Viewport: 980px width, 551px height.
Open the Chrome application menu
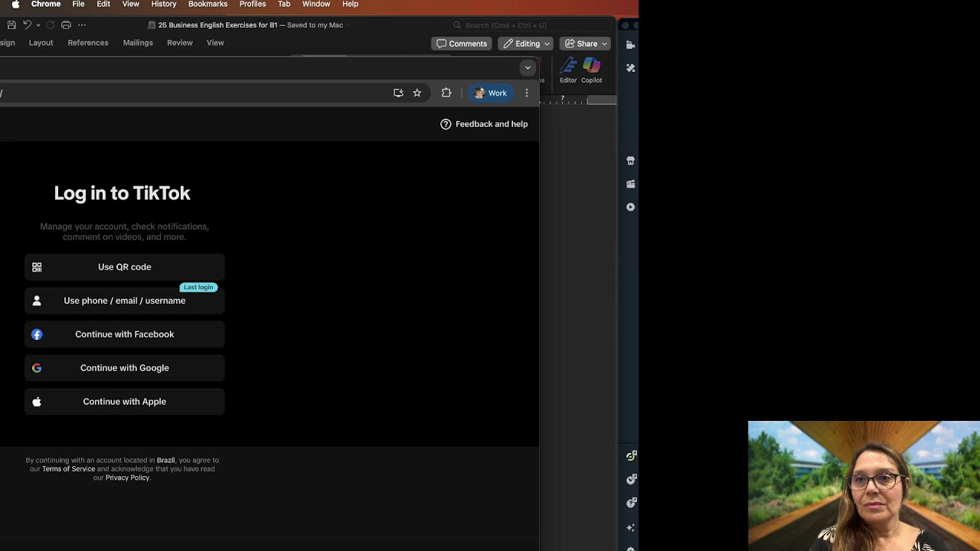(x=46, y=5)
